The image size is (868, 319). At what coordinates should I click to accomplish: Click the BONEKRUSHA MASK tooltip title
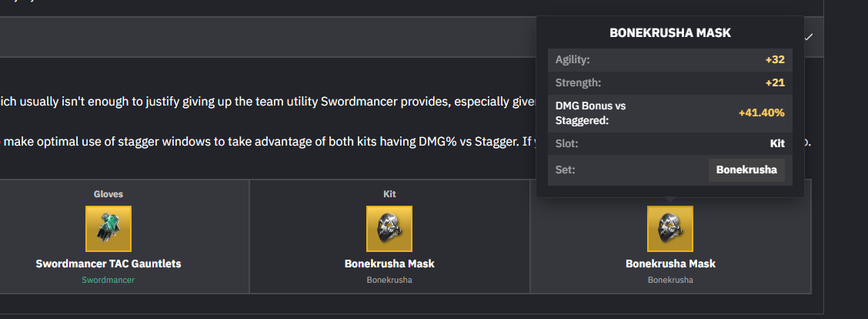(669, 33)
